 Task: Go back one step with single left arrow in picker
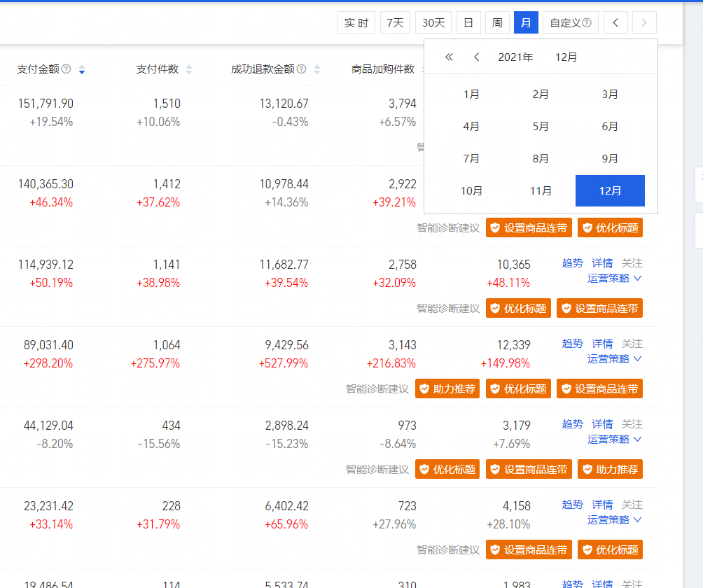click(x=476, y=57)
